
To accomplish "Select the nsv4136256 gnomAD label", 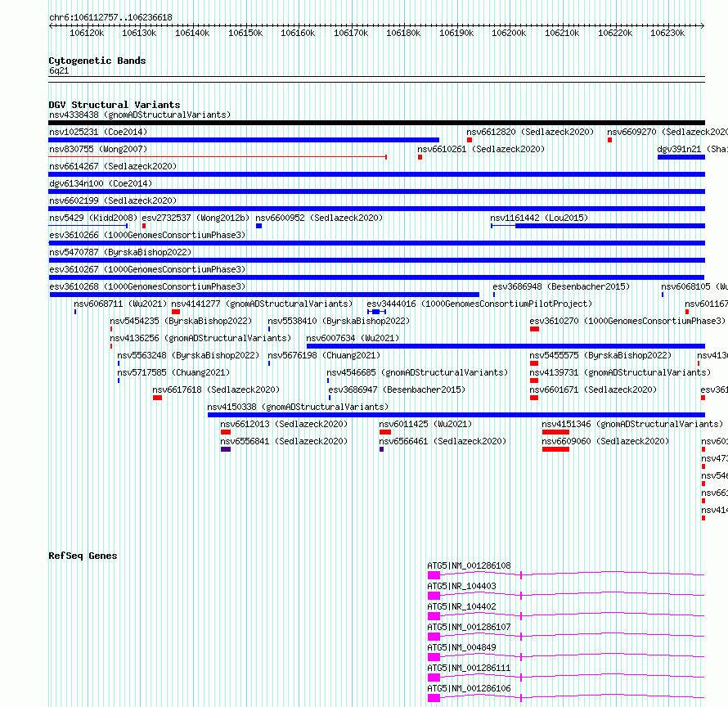I will (200, 338).
